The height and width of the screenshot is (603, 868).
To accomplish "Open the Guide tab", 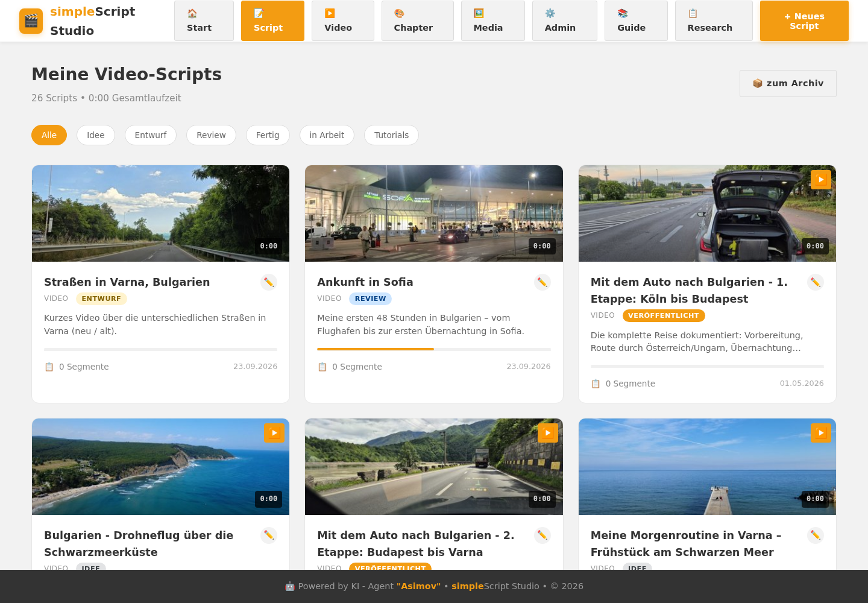I will [636, 21].
